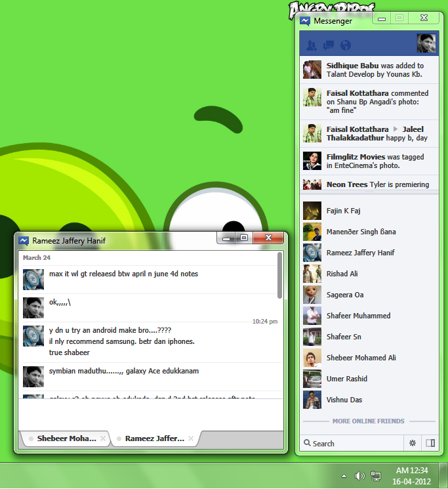Click Umer Rashid car avatar

312,379
